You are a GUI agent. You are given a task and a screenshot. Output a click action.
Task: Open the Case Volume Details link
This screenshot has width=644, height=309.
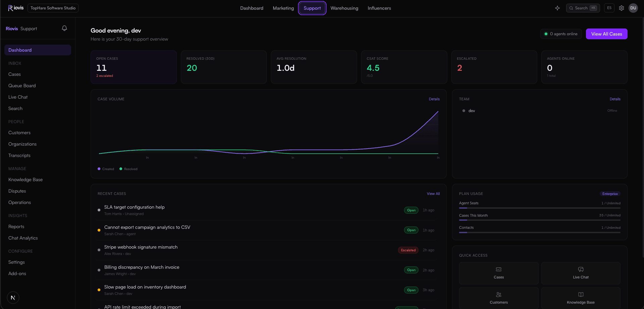[x=434, y=99]
